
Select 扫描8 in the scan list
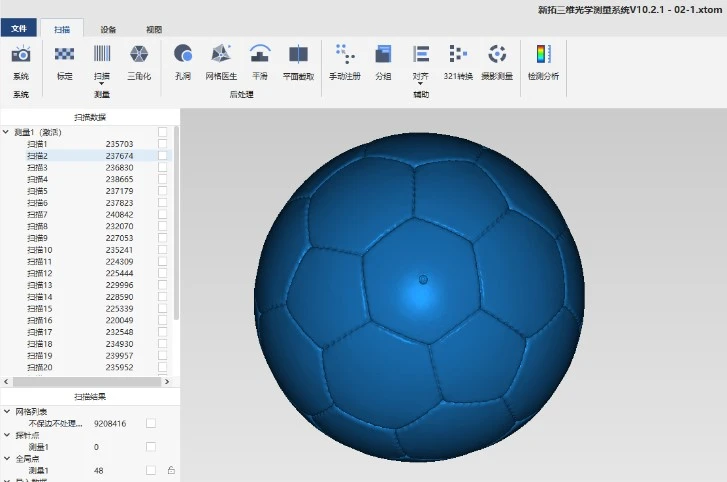click(37, 226)
